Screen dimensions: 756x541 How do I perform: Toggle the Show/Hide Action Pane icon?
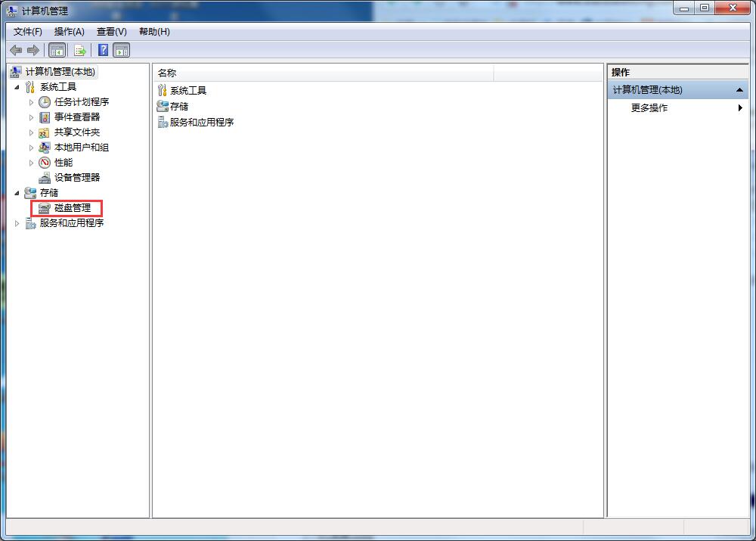pos(122,50)
